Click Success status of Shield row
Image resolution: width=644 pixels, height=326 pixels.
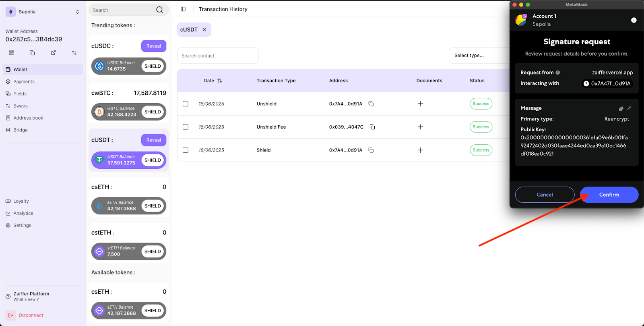(481, 150)
